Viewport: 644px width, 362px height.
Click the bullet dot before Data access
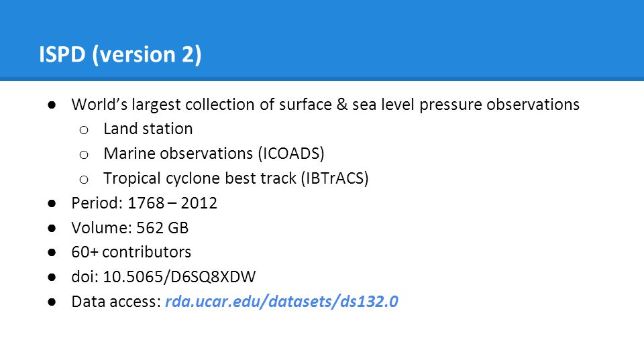click(52, 302)
